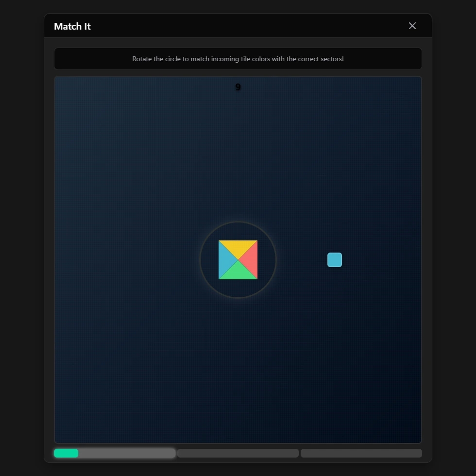Click the red right sector of the square
Viewport: 476px width, 476px height.
pyautogui.click(x=250, y=260)
